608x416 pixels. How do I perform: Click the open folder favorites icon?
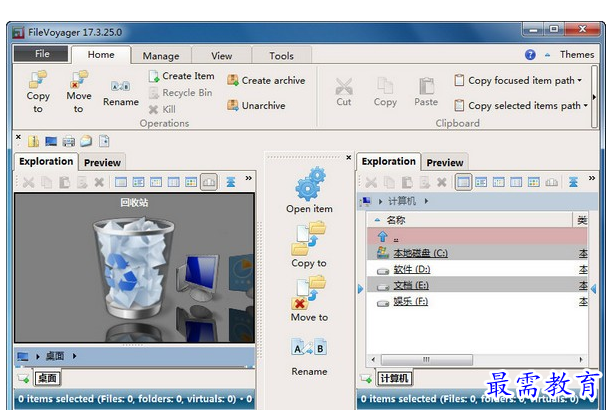(86, 141)
